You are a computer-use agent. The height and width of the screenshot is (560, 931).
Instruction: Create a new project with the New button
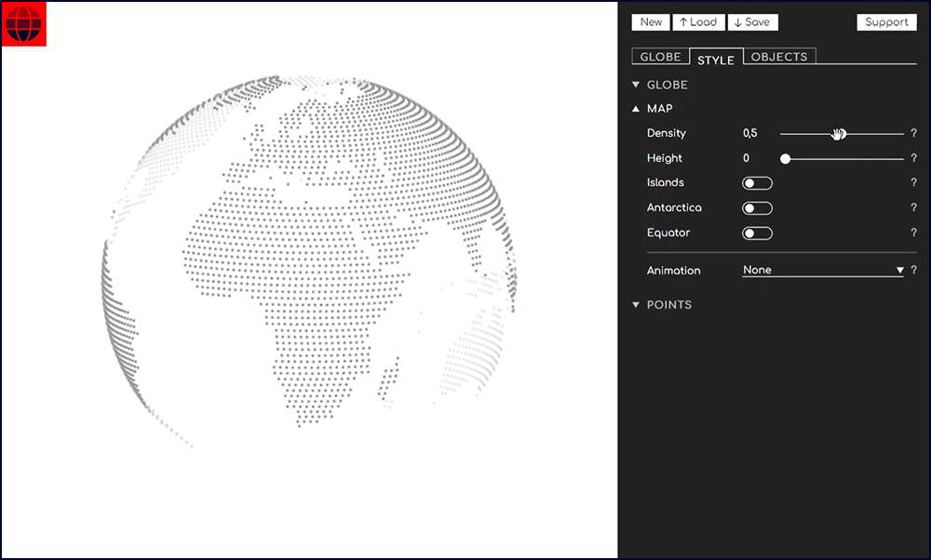650,21
